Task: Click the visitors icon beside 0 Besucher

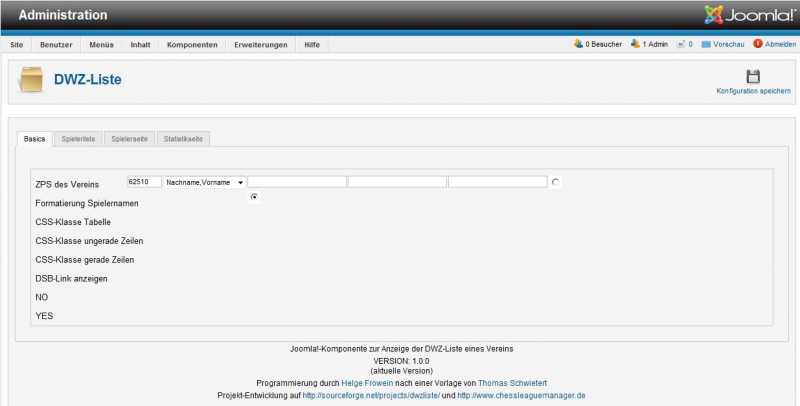Action: point(578,44)
